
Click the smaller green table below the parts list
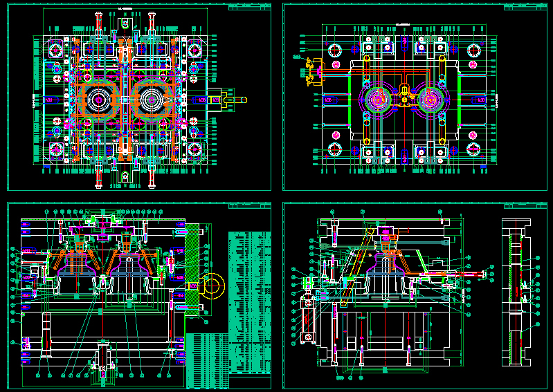coord(207,360)
